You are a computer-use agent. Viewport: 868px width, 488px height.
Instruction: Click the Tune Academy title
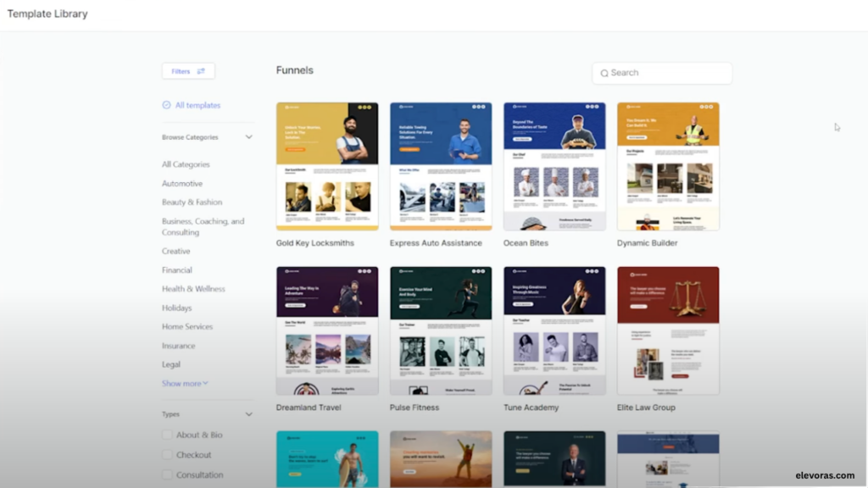point(531,408)
